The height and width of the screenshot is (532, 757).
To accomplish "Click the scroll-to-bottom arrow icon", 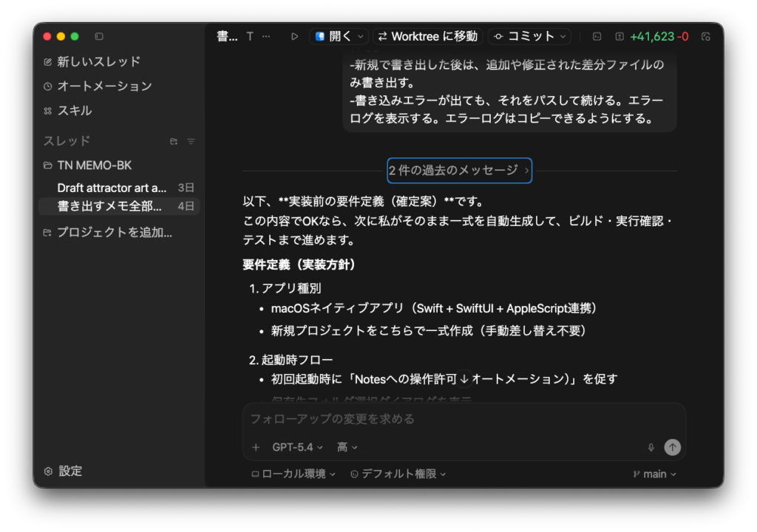I will coord(464,379).
